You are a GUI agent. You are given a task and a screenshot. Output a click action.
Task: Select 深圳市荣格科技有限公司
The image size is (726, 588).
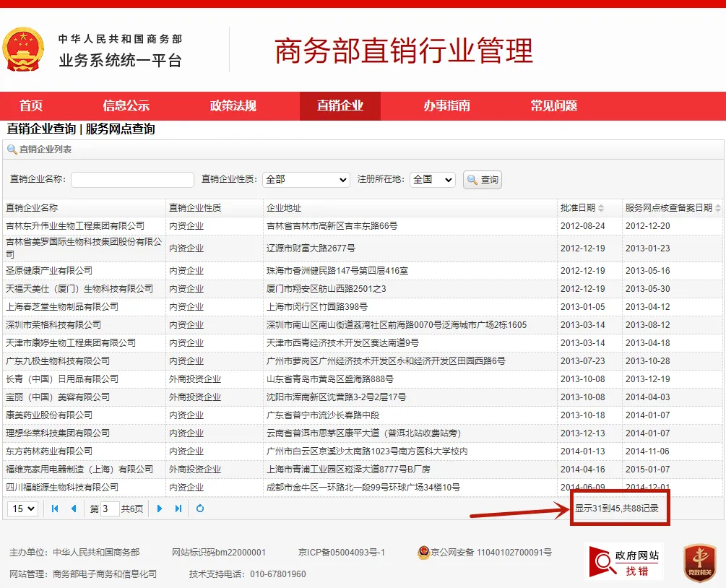(53, 325)
